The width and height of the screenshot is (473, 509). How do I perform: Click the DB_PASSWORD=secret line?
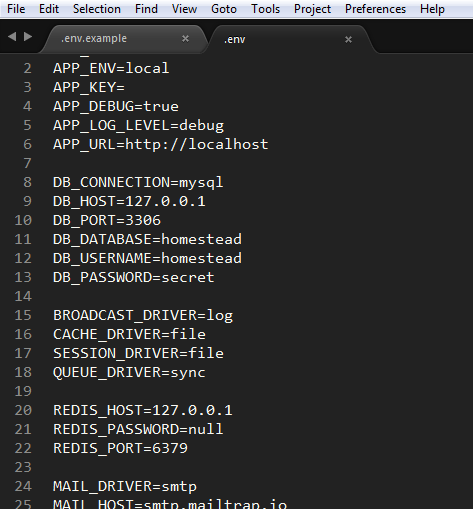click(x=133, y=277)
